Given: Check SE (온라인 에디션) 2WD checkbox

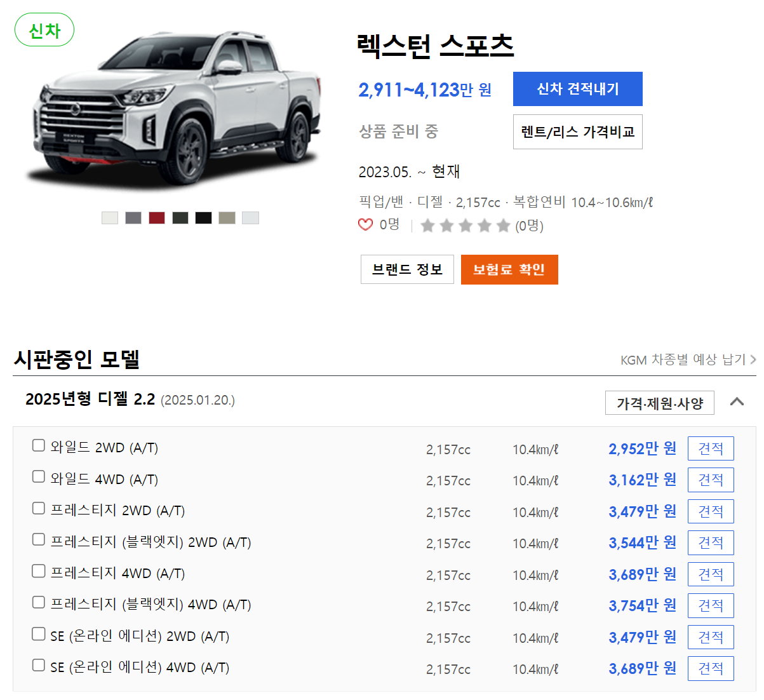Looking at the screenshot, I should [39, 634].
